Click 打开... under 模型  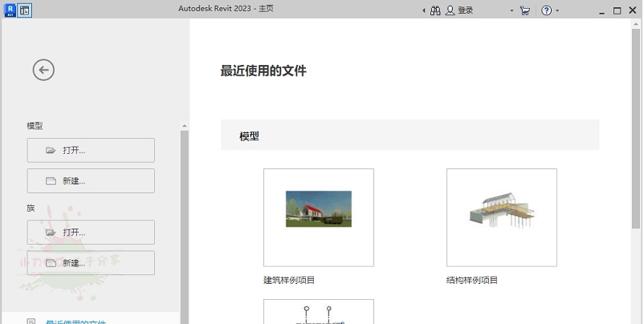click(91, 150)
